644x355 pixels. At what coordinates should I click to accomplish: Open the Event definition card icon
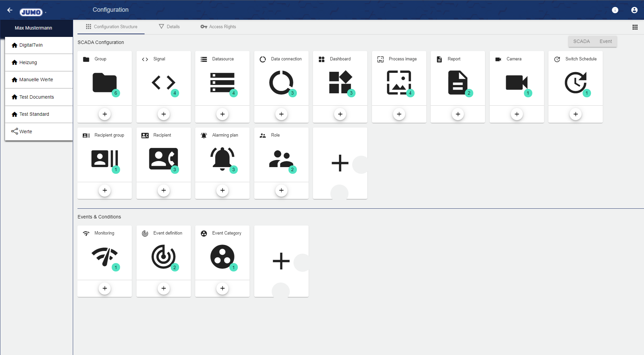163,257
